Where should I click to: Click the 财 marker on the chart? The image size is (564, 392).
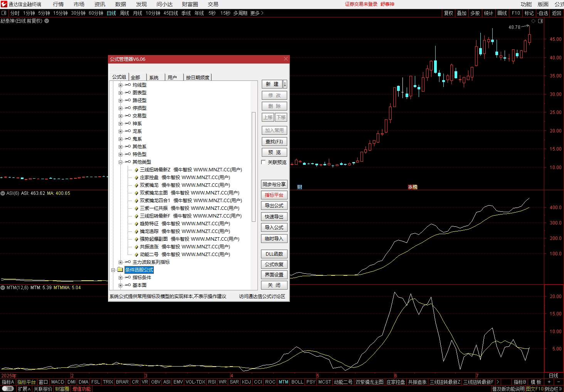coord(300,187)
